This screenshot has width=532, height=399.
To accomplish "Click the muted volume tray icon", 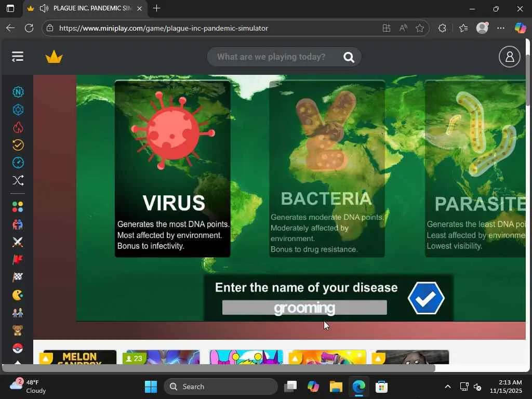I will pos(478,387).
